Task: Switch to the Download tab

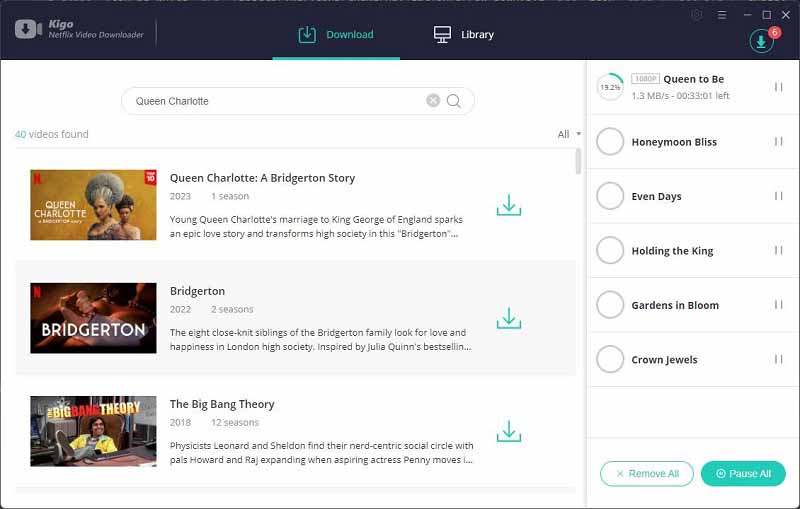Action: click(336, 35)
